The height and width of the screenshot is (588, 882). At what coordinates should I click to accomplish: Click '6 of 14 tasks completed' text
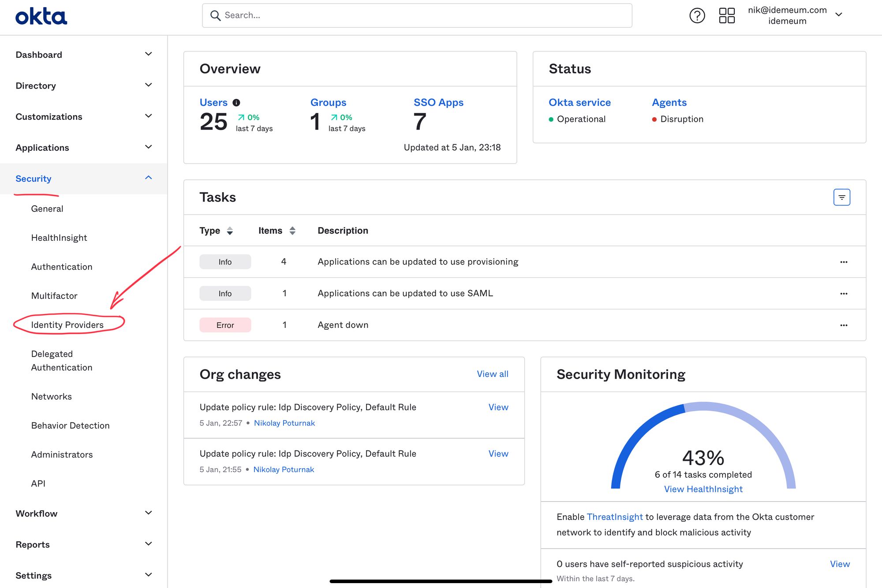point(703,475)
